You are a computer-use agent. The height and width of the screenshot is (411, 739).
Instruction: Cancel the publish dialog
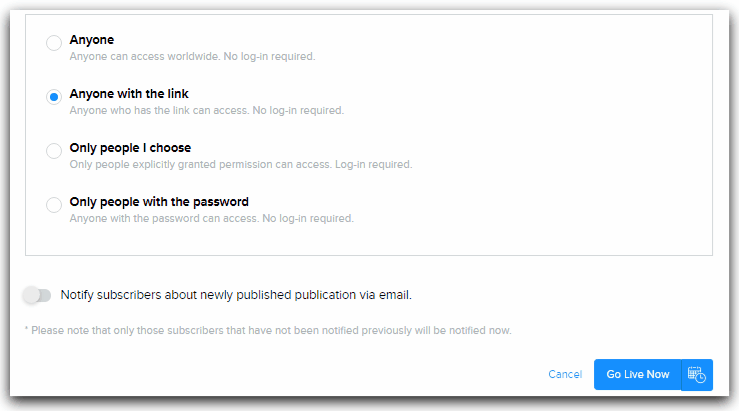pos(565,374)
